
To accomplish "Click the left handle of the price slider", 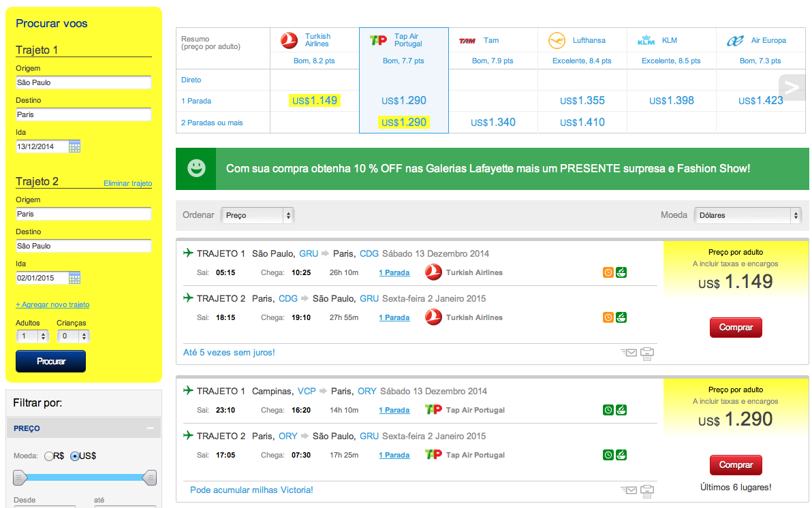I will pyautogui.click(x=20, y=477).
